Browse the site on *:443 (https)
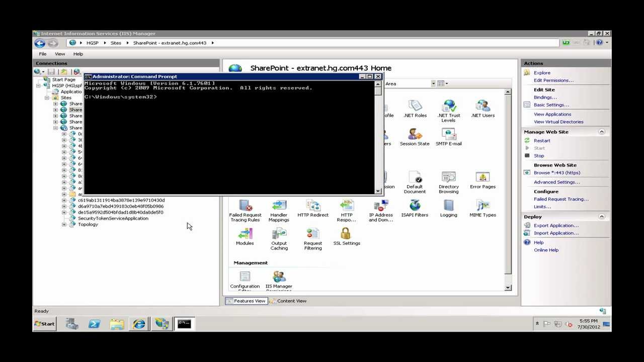This screenshot has width=644, height=362. (x=557, y=173)
